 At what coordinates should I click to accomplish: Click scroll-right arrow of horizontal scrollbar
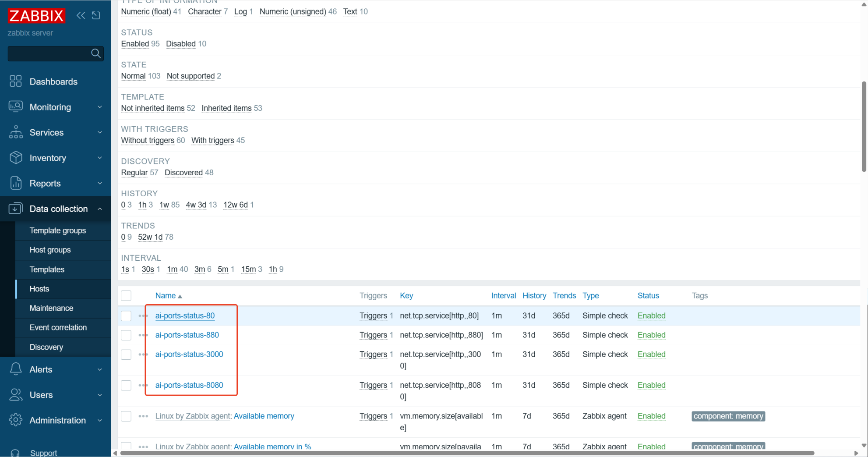tap(856, 453)
